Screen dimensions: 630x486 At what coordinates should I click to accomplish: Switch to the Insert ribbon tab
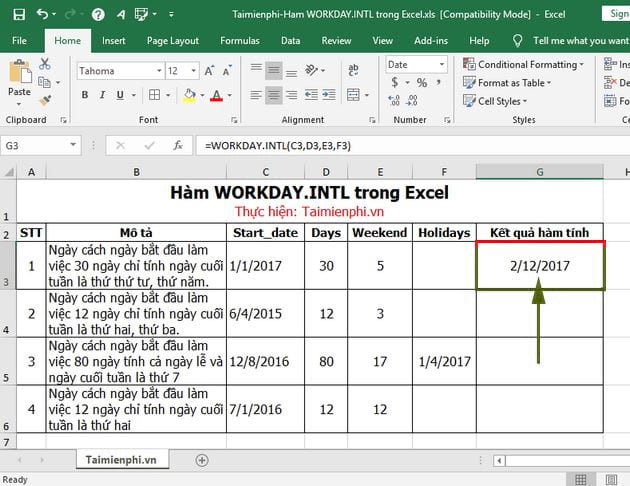tap(113, 41)
